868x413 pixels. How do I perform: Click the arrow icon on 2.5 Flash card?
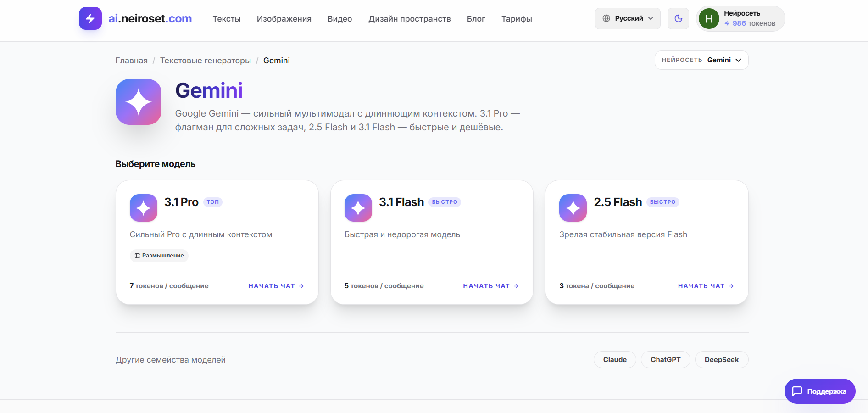[731, 286]
